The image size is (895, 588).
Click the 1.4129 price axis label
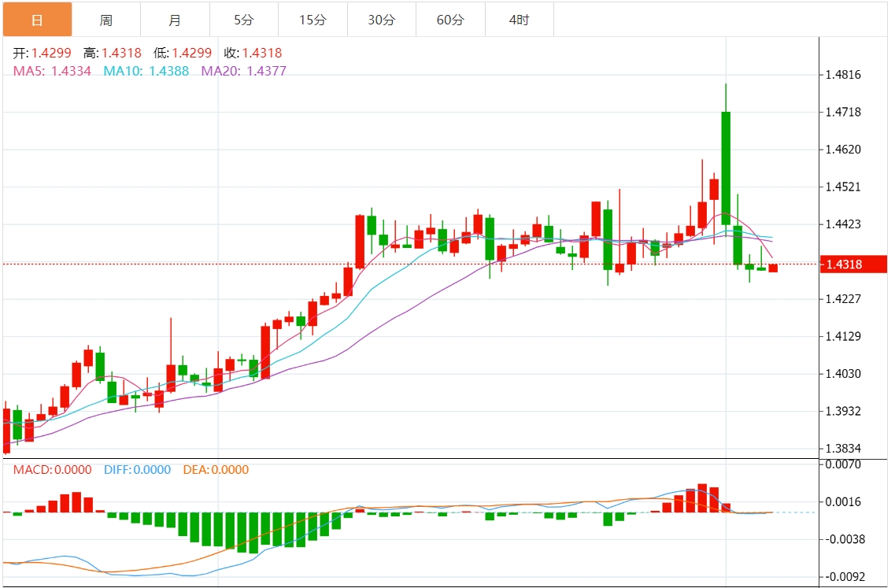[843, 336]
